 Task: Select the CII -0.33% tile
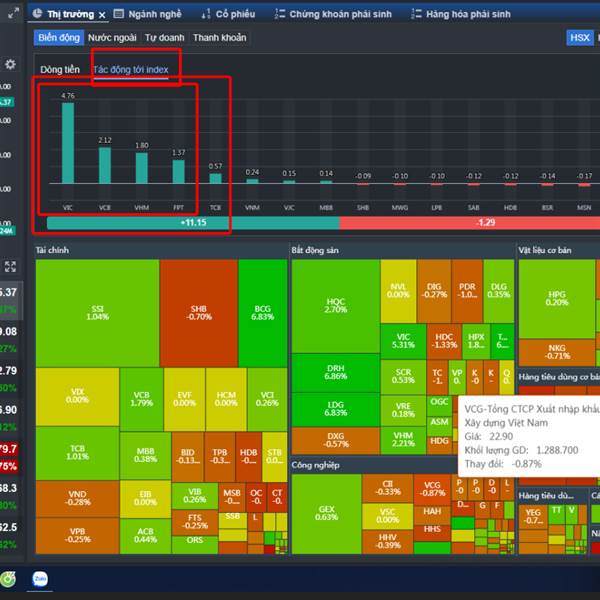click(388, 488)
